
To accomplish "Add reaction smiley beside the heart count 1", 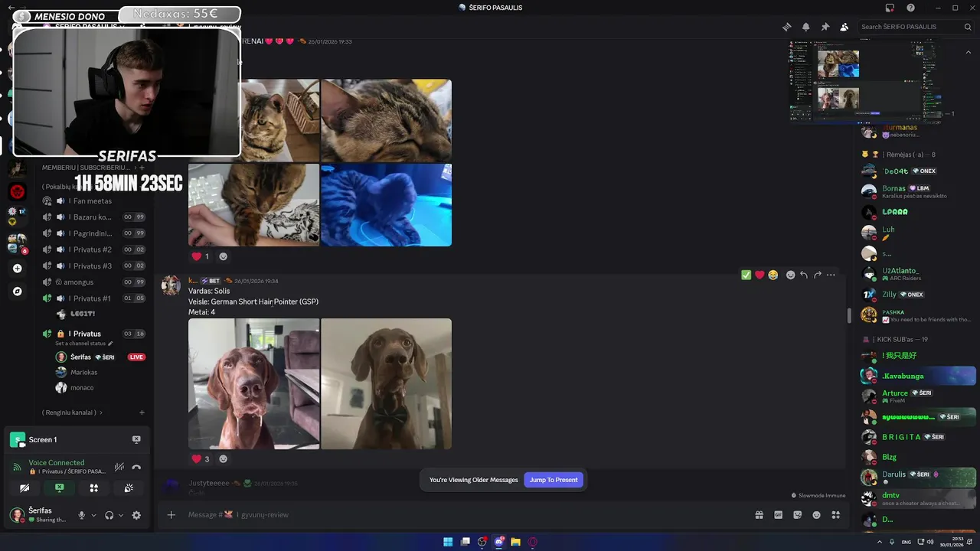I will tap(223, 256).
